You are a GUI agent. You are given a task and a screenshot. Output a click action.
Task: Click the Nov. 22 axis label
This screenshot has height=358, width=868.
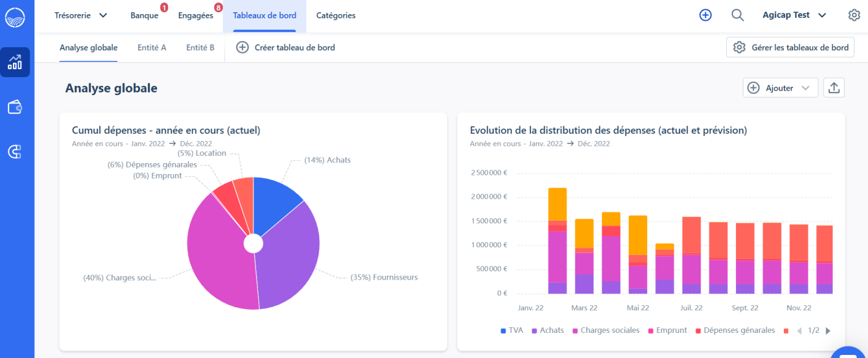coord(799,308)
